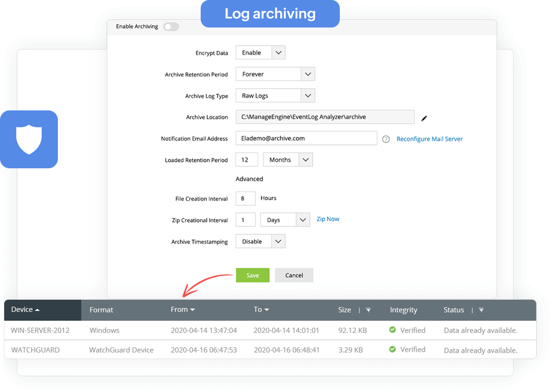Expand the From column filter dropdown

coord(193,309)
